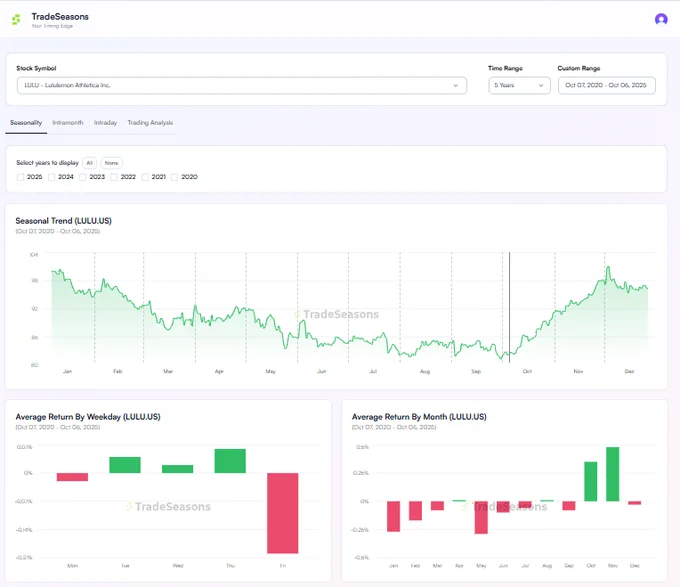Click the February bar in month chart
680x587 pixels.
415,511
